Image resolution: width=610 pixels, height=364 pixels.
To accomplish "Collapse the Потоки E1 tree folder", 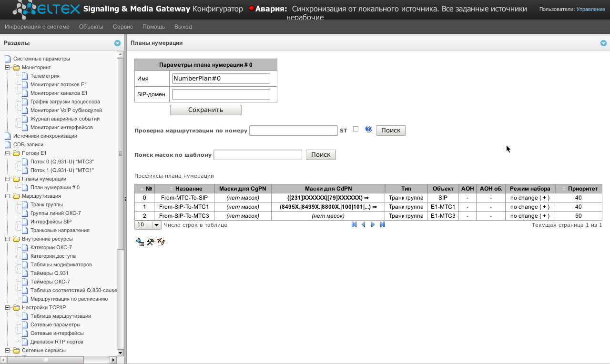I will (x=8, y=153).
